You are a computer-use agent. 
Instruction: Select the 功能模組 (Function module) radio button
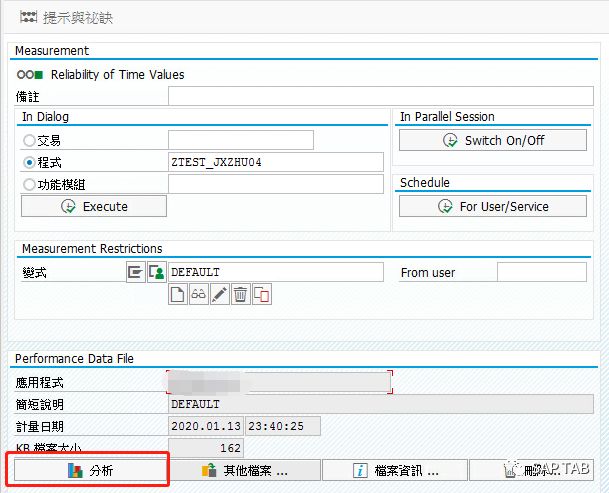(29, 185)
